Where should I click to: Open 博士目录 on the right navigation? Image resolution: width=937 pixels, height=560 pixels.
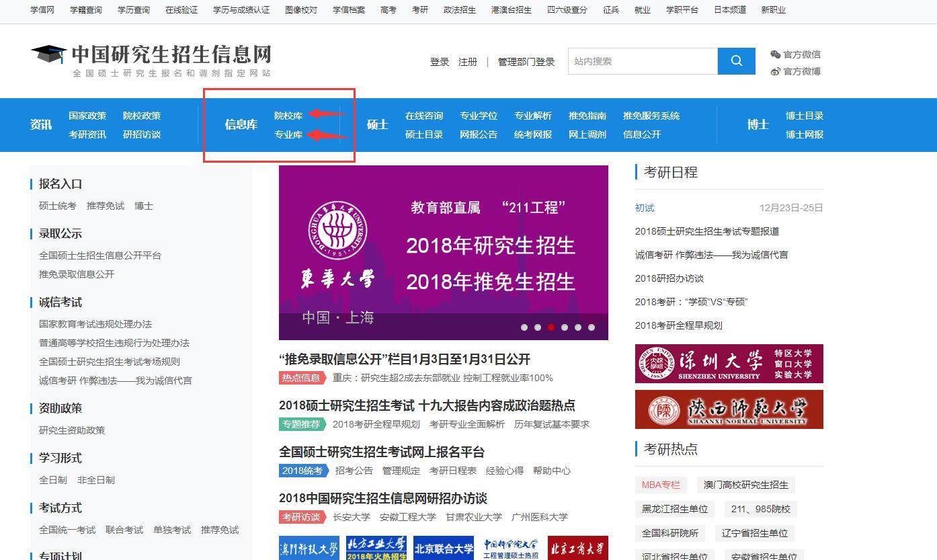(805, 115)
